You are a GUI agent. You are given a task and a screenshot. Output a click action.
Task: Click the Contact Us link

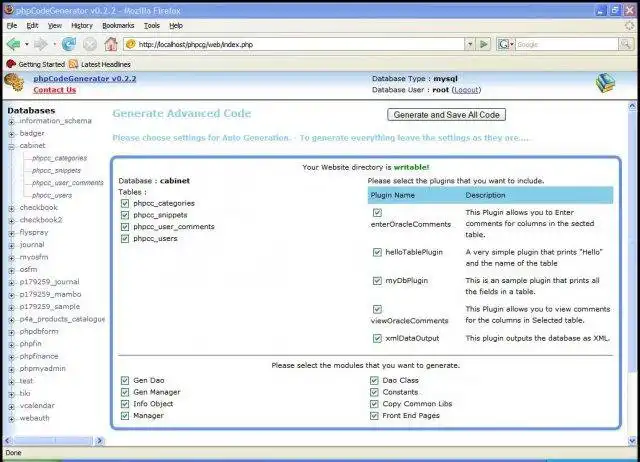point(55,90)
